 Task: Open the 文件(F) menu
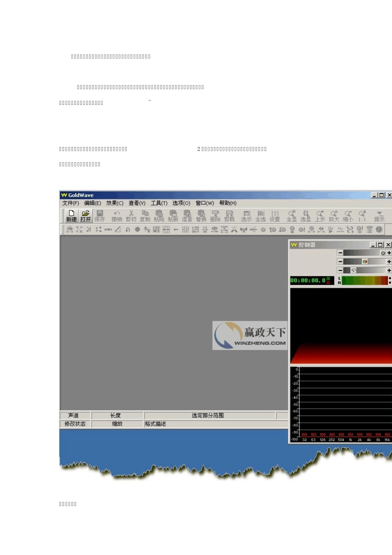point(71,203)
